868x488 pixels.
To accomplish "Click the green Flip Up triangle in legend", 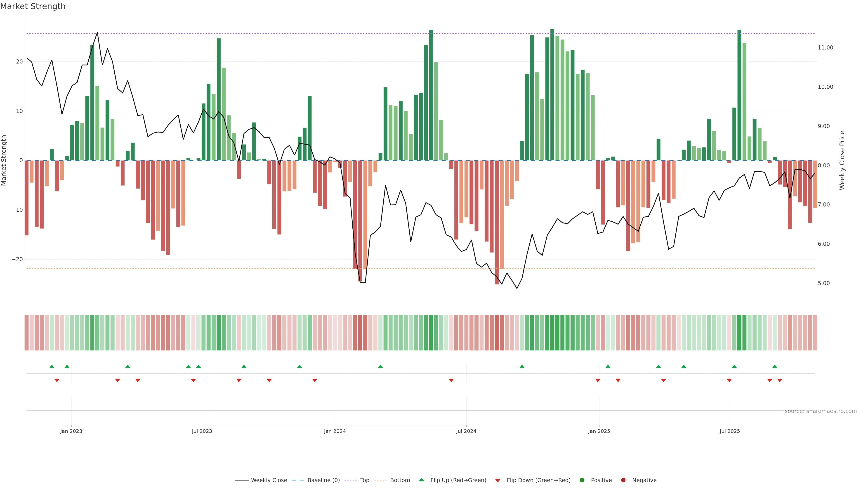I will 421,480.
